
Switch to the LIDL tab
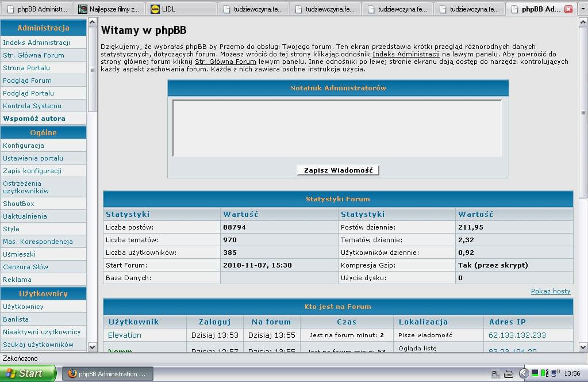(x=181, y=9)
